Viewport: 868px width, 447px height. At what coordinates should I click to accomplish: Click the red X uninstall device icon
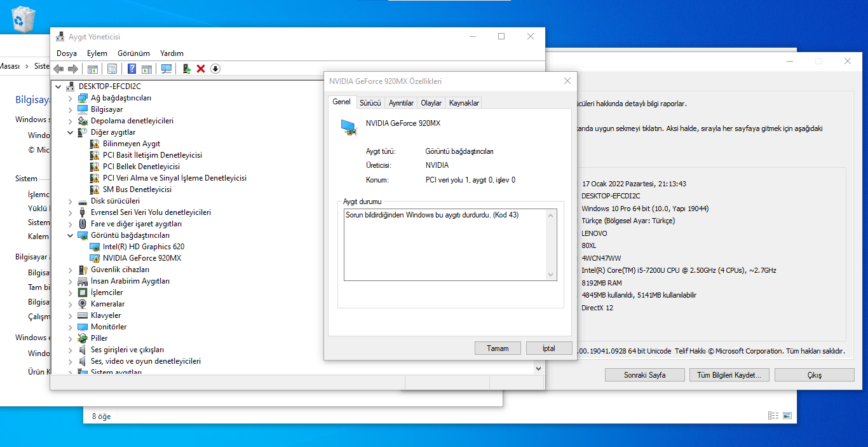pos(201,69)
